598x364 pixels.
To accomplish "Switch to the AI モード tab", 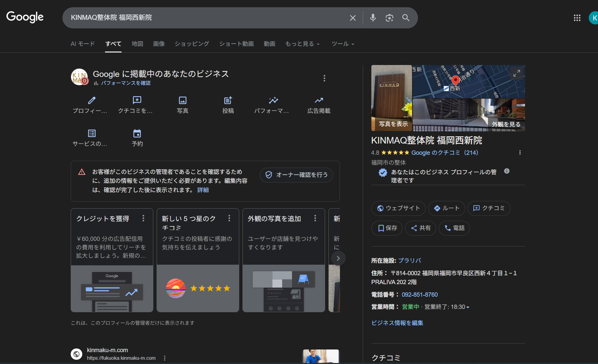I will pyautogui.click(x=83, y=44).
